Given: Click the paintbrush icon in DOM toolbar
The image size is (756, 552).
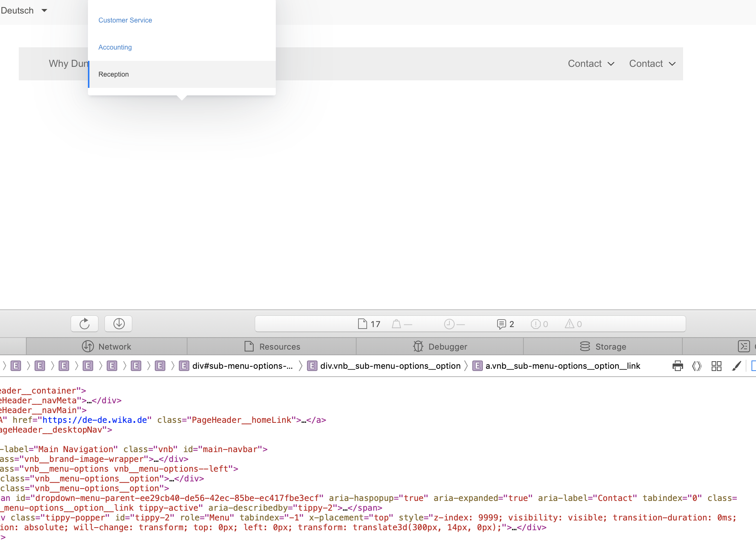Looking at the screenshot, I should tap(736, 366).
